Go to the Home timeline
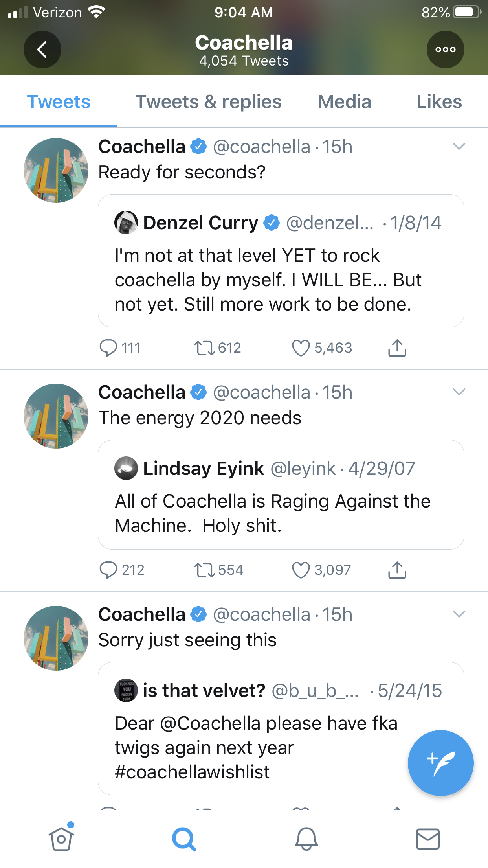 tap(61, 839)
